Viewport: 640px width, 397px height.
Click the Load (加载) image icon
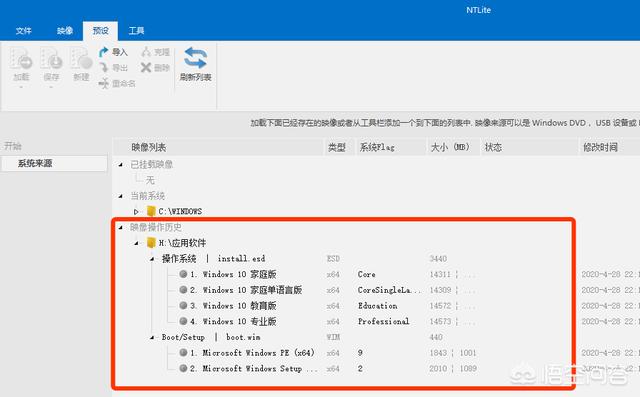(x=21, y=58)
